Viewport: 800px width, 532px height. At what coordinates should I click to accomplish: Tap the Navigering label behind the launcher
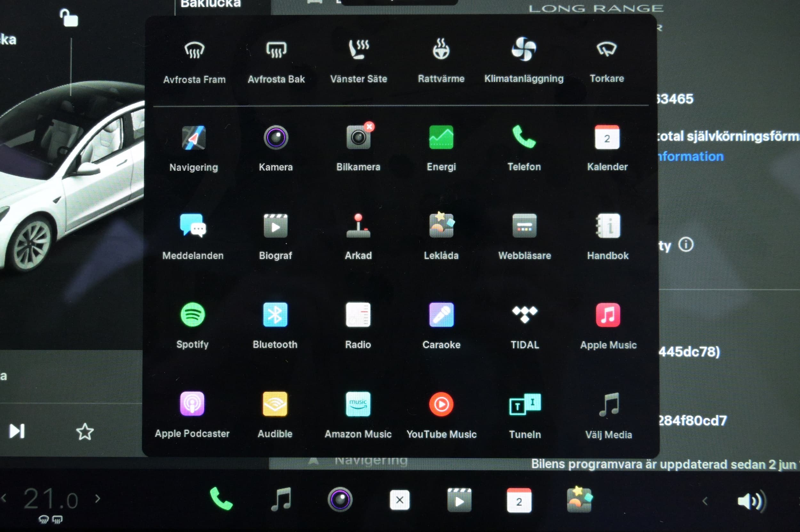click(x=371, y=461)
